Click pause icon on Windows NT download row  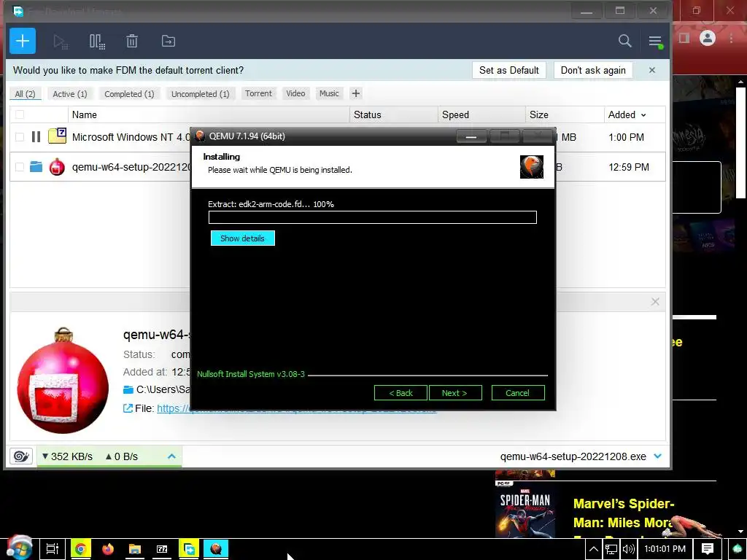(x=36, y=137)
